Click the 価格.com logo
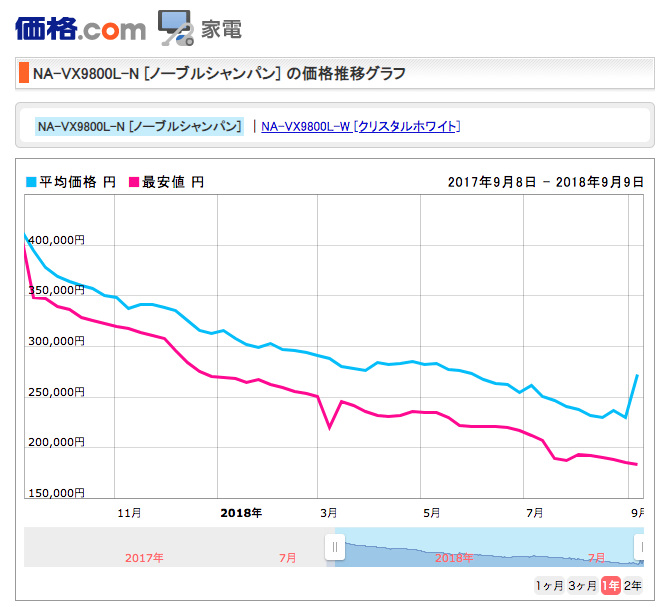Screen dimensions: 662x607 pos(80,27)
